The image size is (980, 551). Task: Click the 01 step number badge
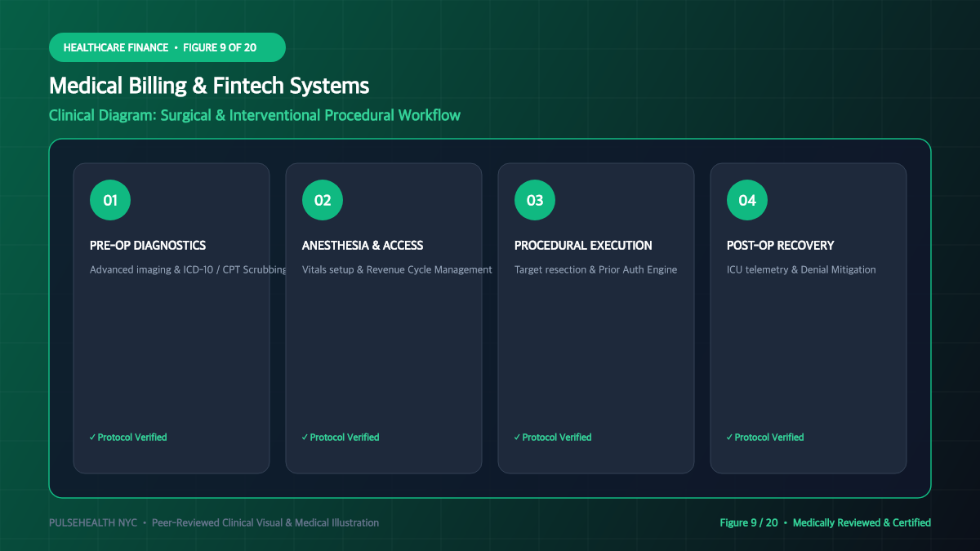click(x=110, y=200)
